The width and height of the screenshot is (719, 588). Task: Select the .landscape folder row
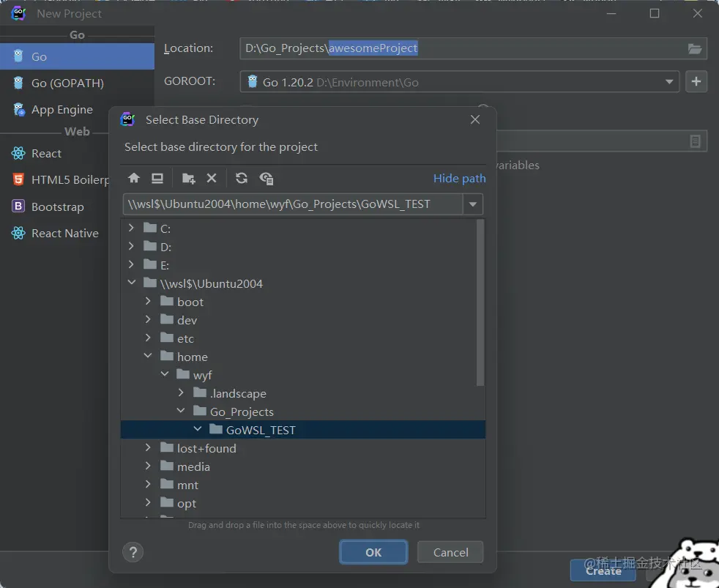(x=302, y=393)
